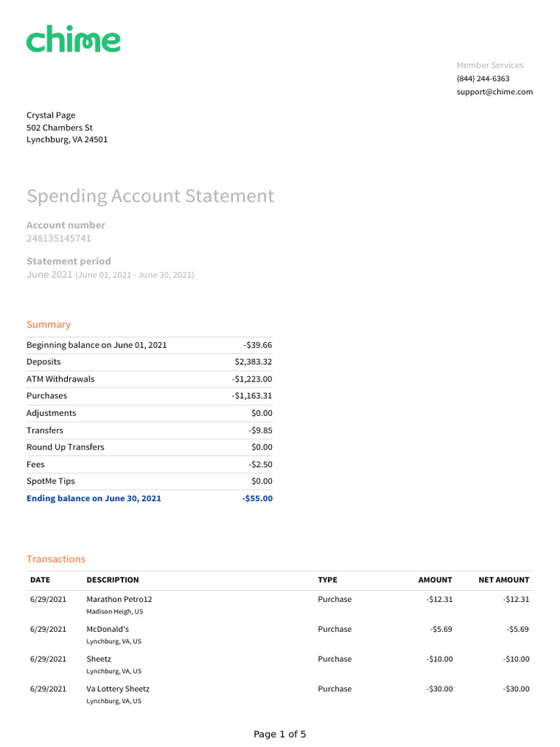Viewport: 560px width, 747px height.
Task: Click the Round Up Transfers label
Action: coord(65,447)
